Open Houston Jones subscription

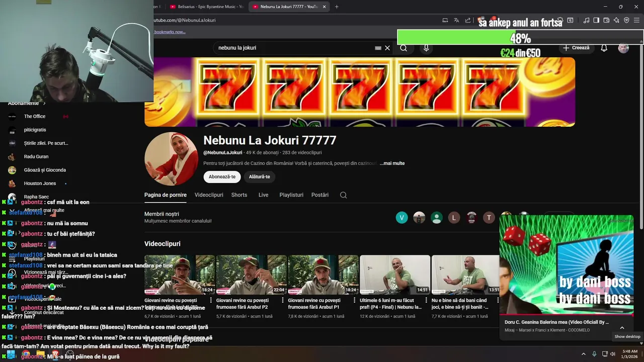(x=40, y=184)
